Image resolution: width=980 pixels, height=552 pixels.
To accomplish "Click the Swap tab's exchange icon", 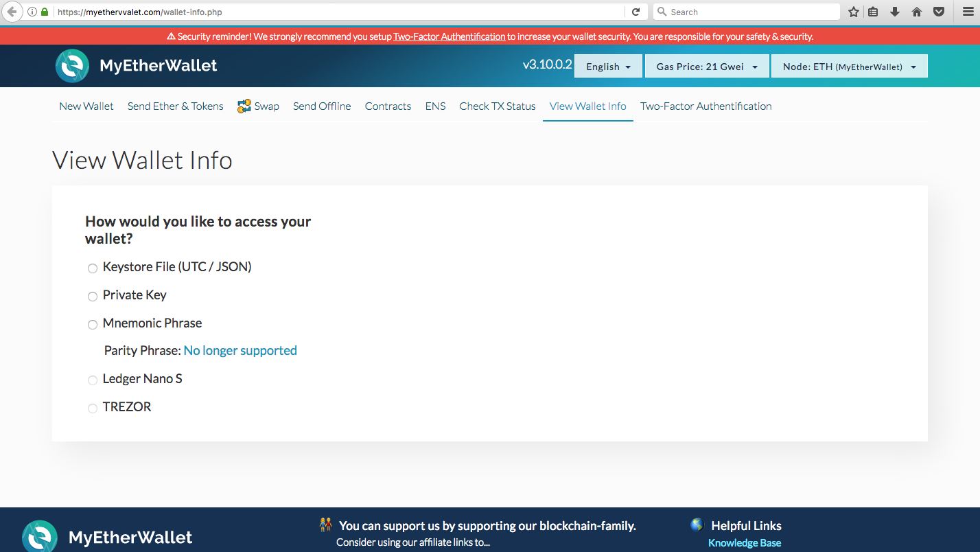I will pos(244,106).
